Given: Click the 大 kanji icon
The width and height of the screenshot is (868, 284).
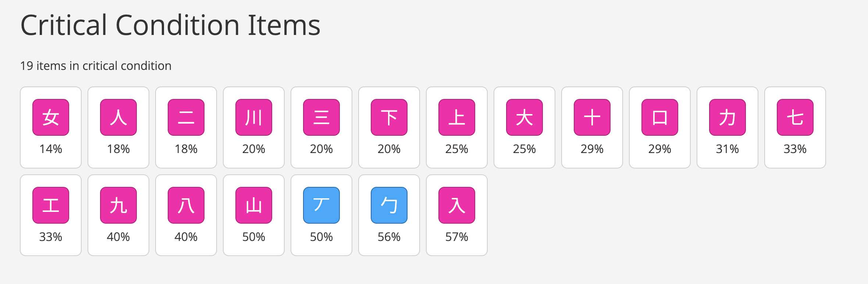Looking at the screenshot, I should (524, 117).
